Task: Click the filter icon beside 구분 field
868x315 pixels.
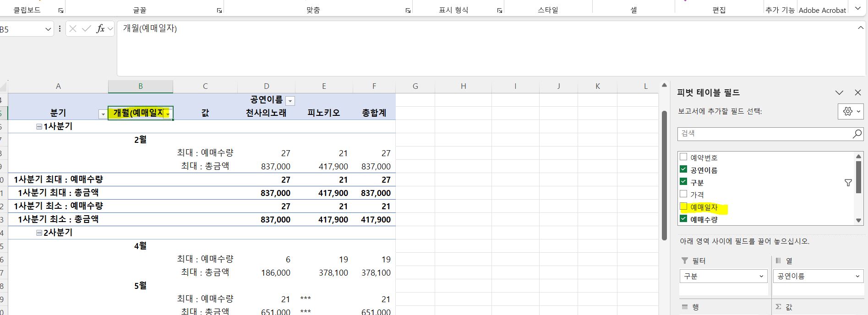Action: coord(848,183)
